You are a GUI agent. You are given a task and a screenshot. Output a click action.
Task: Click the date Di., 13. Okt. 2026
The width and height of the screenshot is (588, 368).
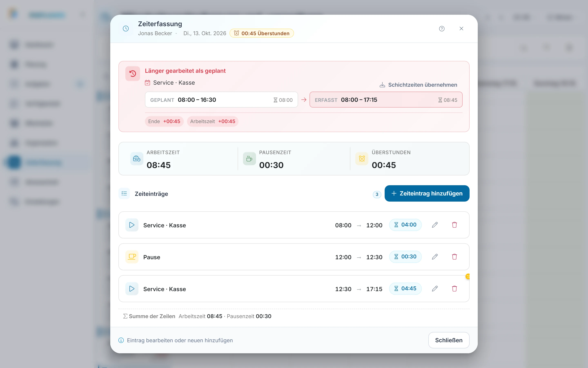(x=205, y=33)
